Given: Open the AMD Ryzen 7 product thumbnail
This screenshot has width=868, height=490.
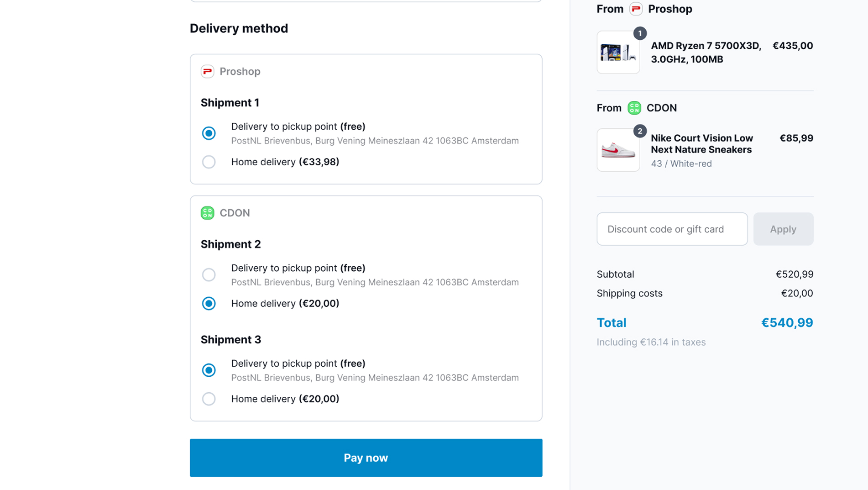Looking at the screenshot, I should [618, 53].
